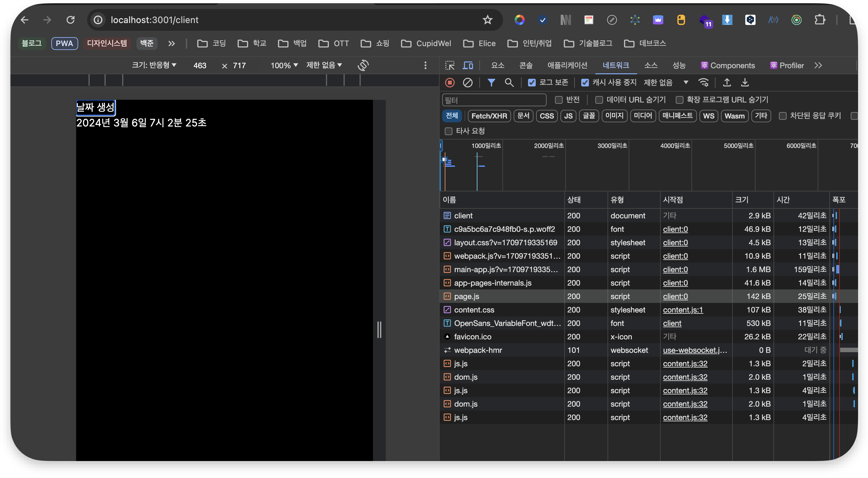Focus the 필터 input field
868x478 pixels.
point(494,100)
